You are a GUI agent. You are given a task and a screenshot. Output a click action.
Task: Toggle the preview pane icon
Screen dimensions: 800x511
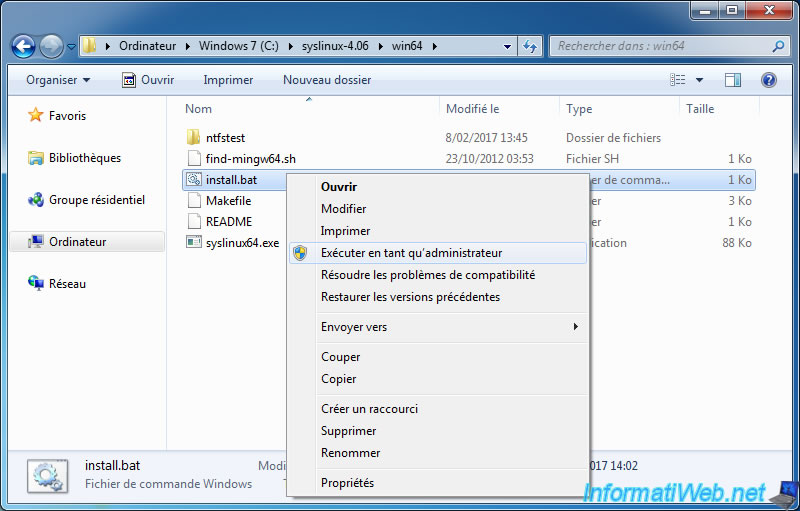pyautogui.click(x=733, y=80)
